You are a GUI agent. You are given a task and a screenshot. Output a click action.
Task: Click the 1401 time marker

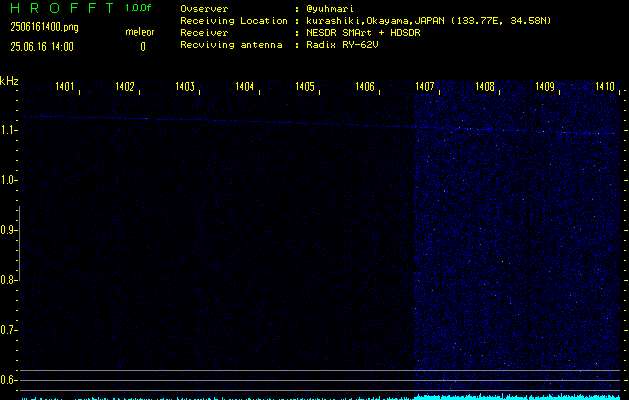tap(65, 86)
